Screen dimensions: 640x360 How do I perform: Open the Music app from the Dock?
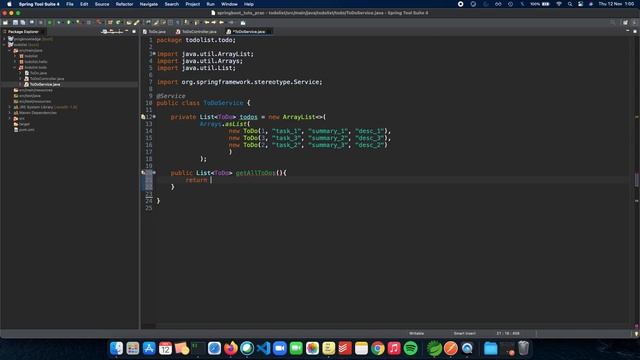(x=394, y=348)
